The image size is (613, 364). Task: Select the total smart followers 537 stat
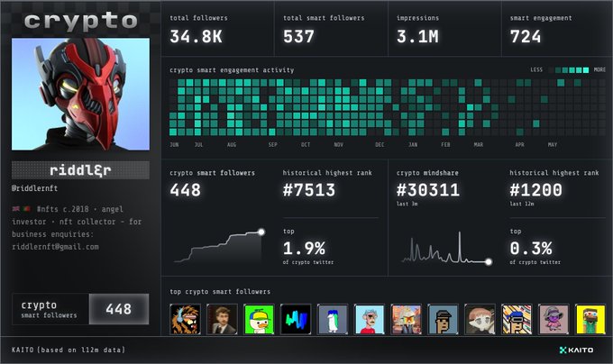324,30
